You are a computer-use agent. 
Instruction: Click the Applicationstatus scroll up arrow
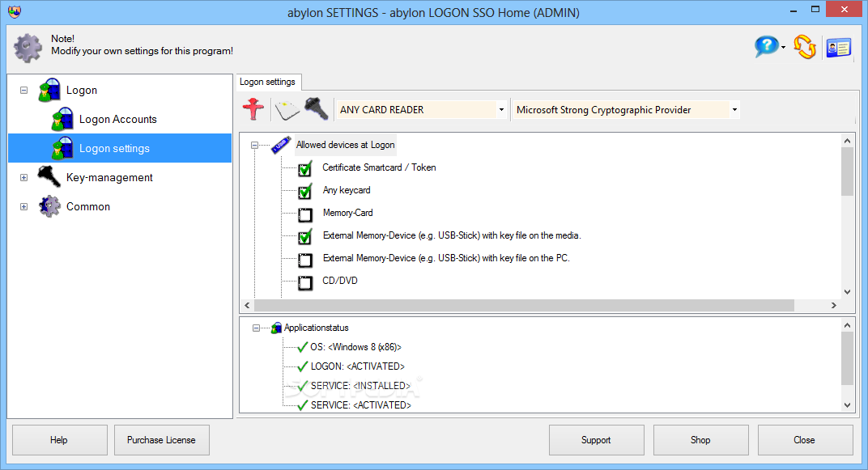click(x=847, y=325)
